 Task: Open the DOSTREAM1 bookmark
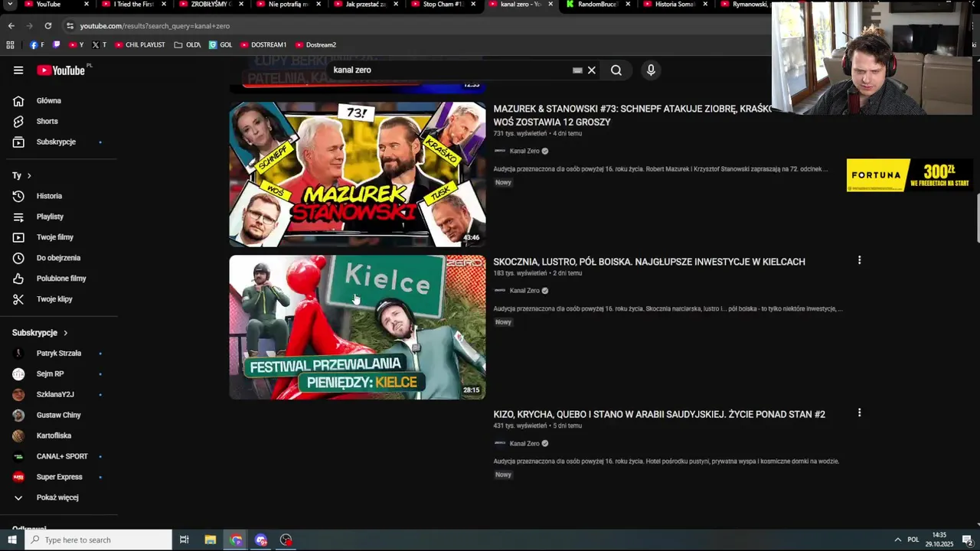(263, 45)
